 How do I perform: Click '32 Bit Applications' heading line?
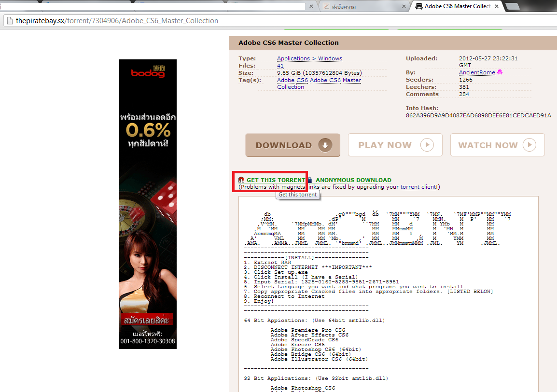pyautogui.click(x=316, y=378)
